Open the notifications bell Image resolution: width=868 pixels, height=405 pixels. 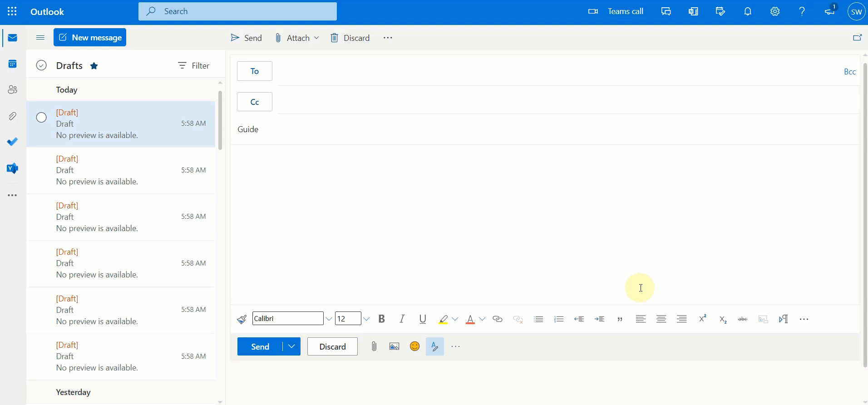(748, 11)
